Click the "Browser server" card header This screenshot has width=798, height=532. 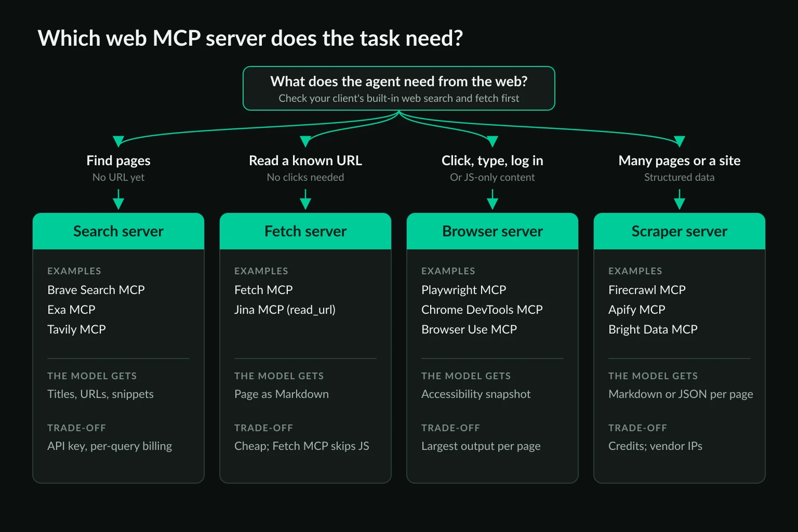tap(493, 231)
